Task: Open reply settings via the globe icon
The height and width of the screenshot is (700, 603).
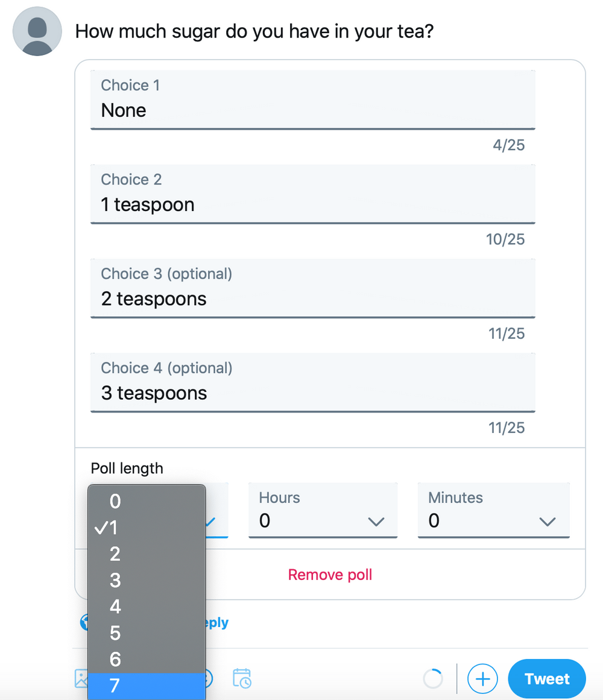Action: tap(84, 622)
